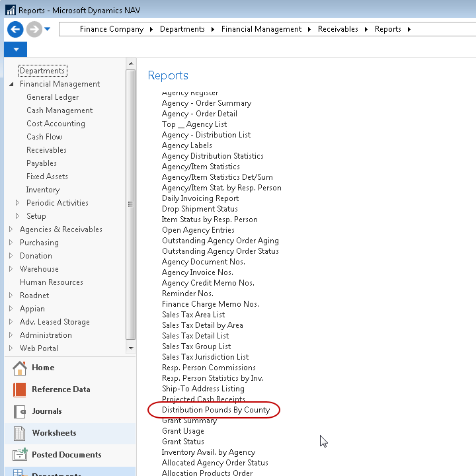
Task: Click navigation pane scrollbar down arrow
Action: [131, 348]
